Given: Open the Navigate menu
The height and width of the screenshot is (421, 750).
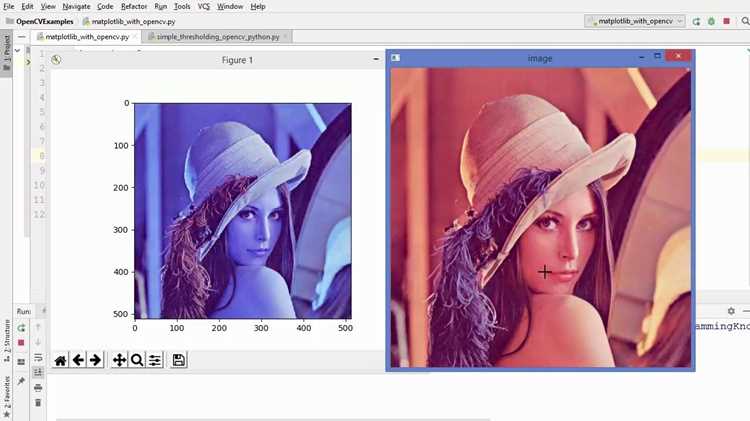Looking at the screenshot, I should (77, 7).
